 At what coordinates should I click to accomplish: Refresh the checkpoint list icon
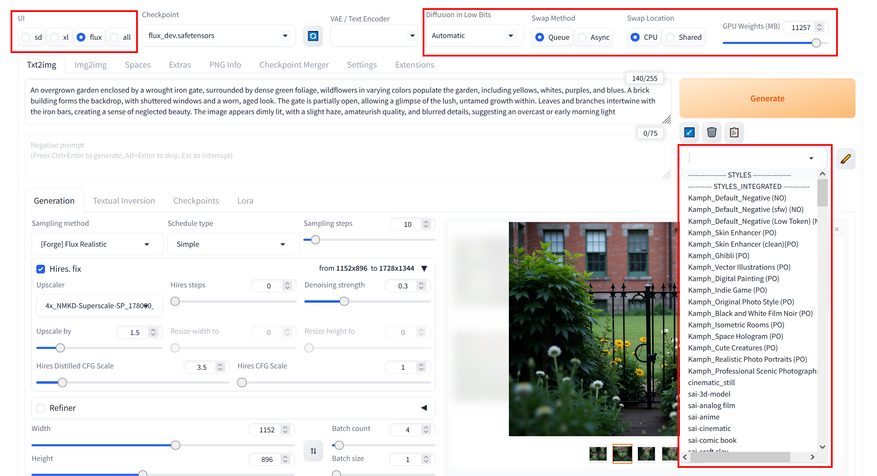click(x=313, y=36)
